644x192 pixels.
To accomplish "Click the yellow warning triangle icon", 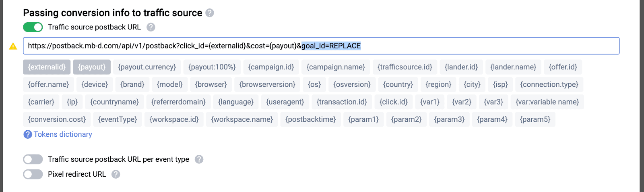I will coord(13,46).
